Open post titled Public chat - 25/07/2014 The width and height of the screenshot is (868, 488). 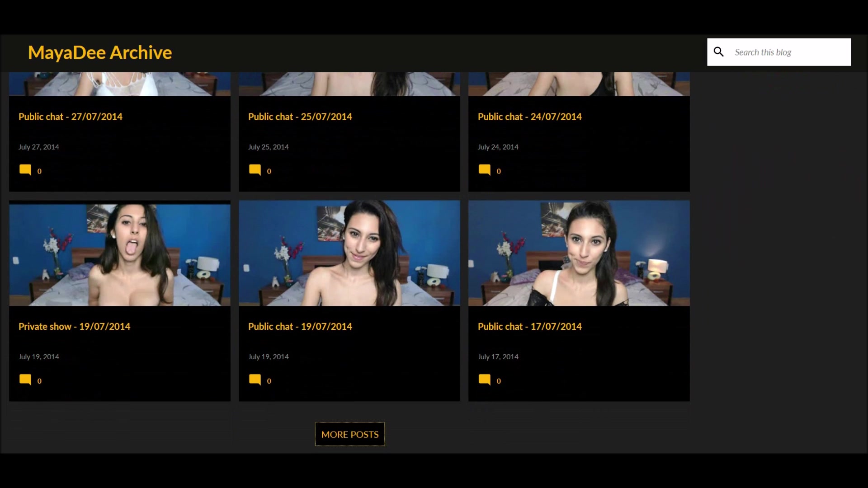pyautogui.click(x=300, y=117)
